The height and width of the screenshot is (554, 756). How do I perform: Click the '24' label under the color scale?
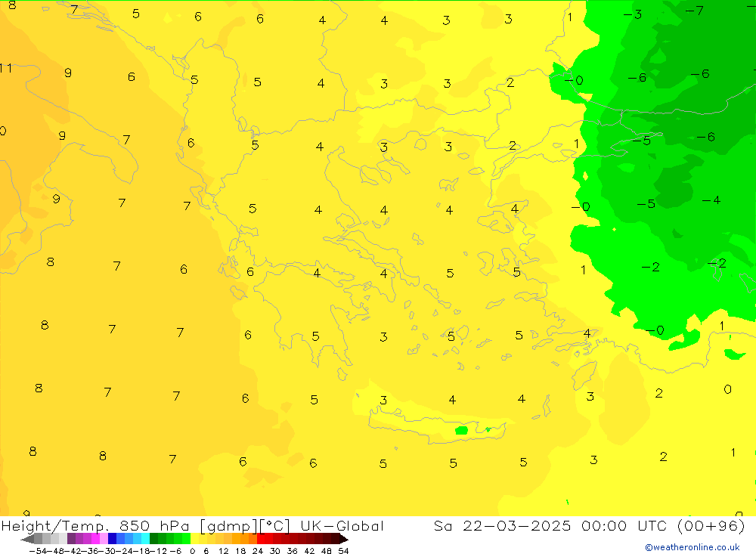click(x=258, y=551)
